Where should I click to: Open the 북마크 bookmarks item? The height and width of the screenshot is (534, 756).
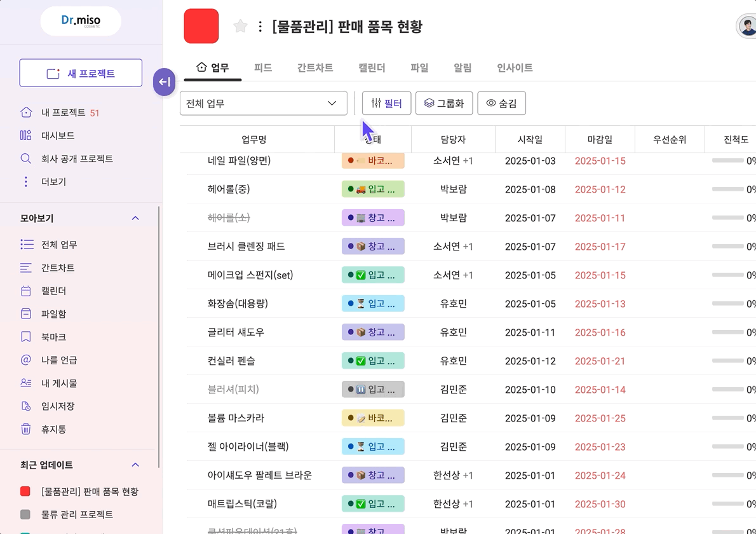pos(53,337)
